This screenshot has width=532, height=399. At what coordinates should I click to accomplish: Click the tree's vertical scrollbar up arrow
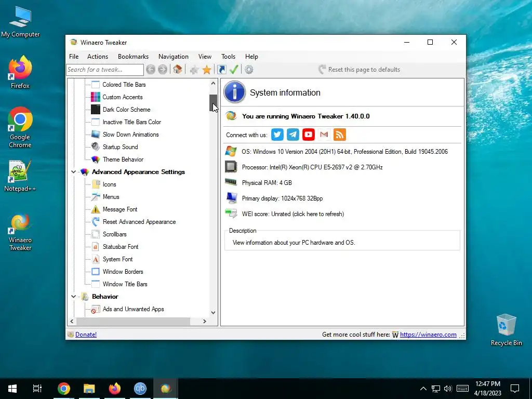pyautogui.click(x=213, y=84)
